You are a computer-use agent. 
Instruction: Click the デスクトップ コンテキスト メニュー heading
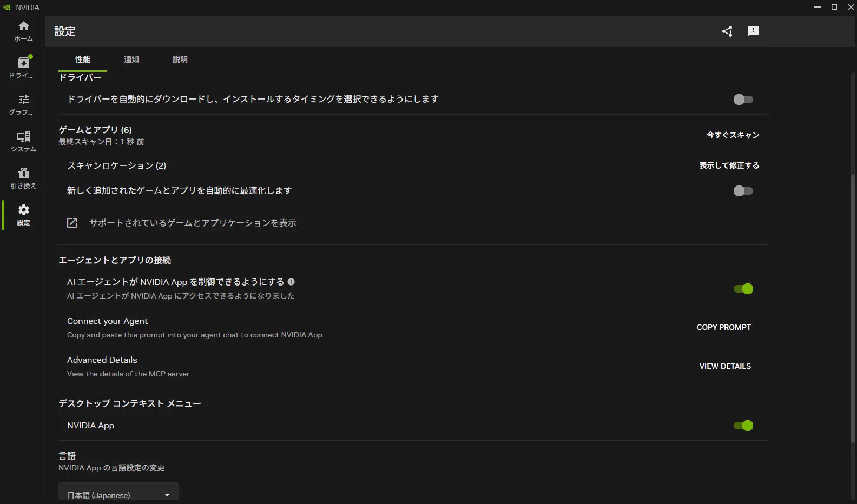coord(130,403)
